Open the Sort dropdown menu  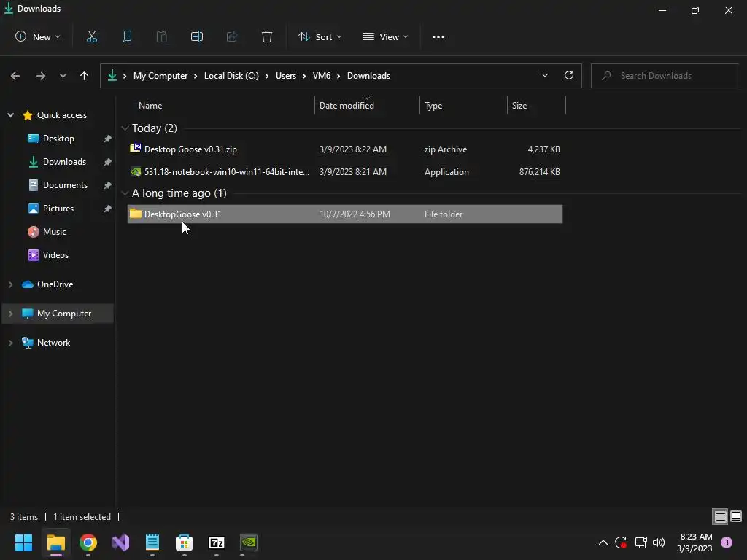pyautogui.click(x=320, y=36)
